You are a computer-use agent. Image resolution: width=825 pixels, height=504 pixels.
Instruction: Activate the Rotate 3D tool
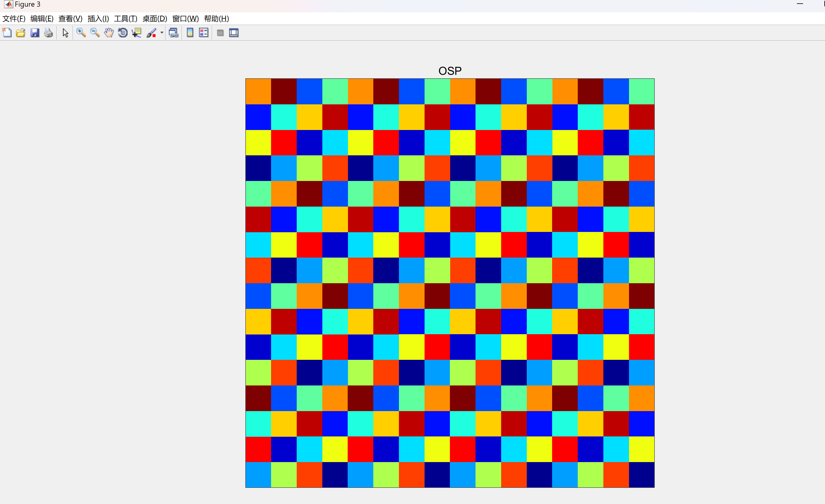123,33
